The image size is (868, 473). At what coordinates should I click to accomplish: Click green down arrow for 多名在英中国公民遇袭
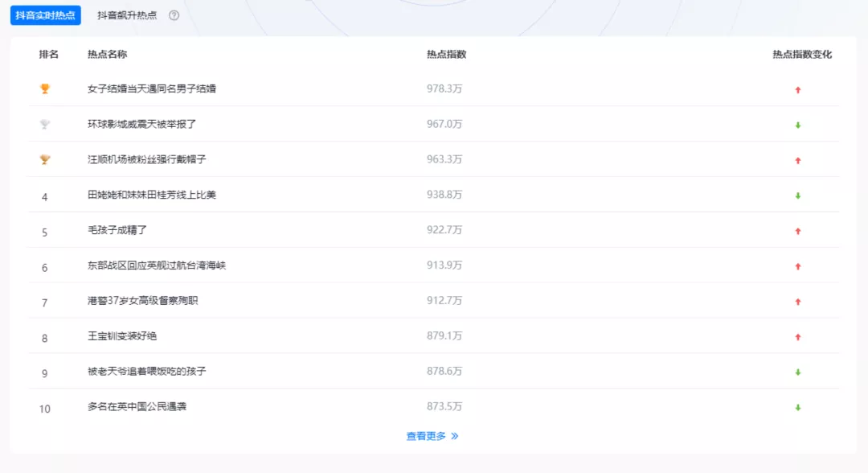(x=798, y=408)
